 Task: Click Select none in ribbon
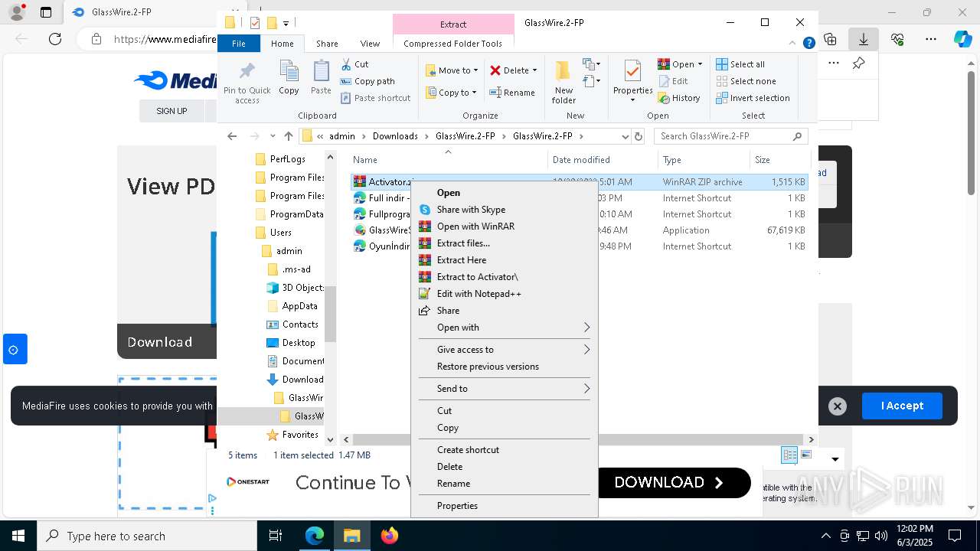(x=746, y=81)
